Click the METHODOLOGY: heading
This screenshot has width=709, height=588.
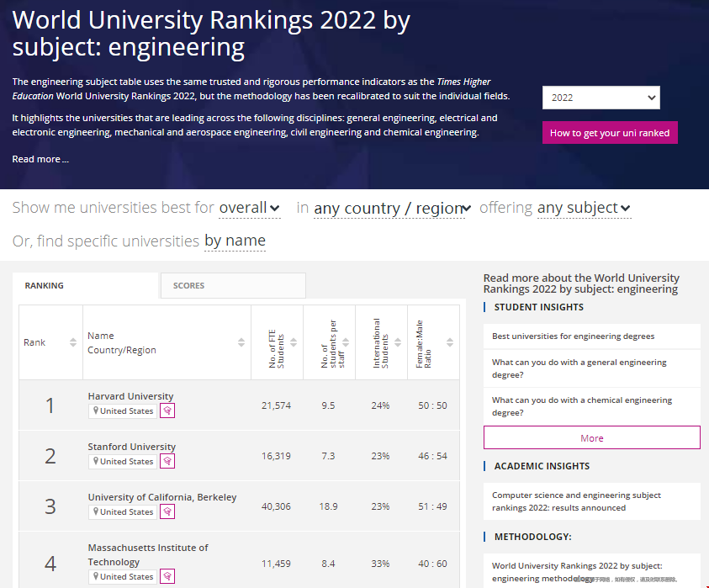point(532,537)
